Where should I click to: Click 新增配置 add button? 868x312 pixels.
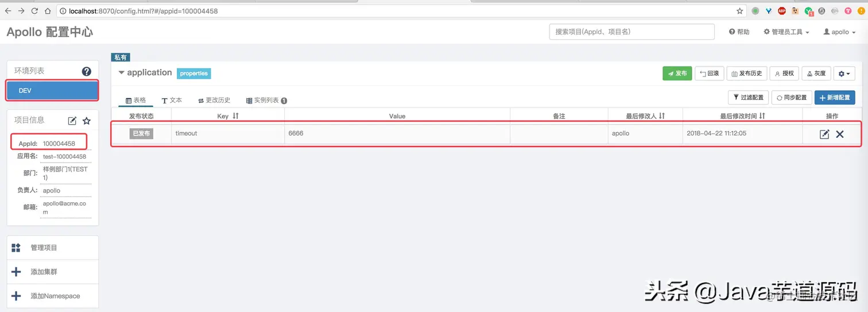coord(835,98)
